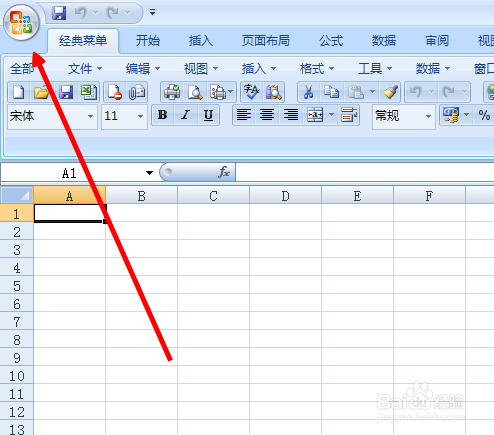
Task: Select row 5 header
Action: coord(17,286)
